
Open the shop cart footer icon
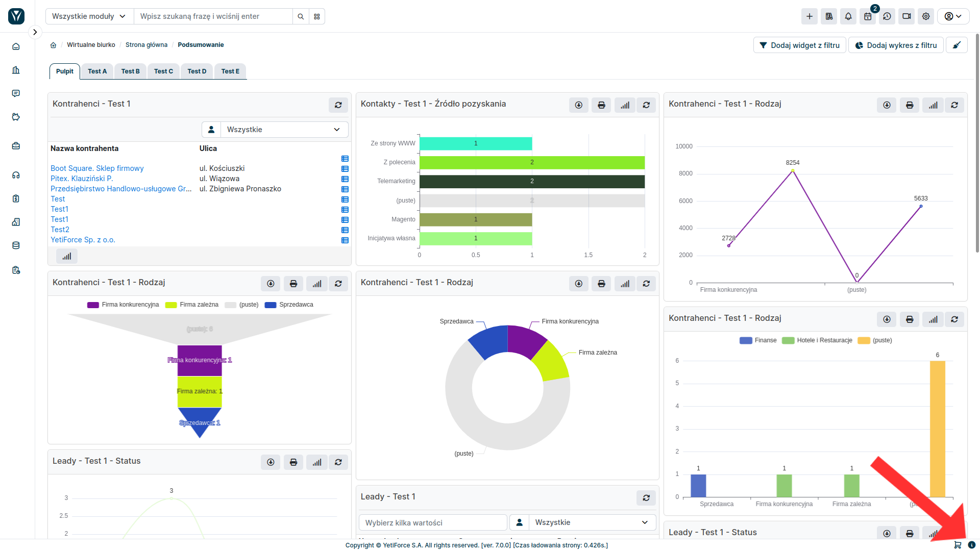(958, 545)
